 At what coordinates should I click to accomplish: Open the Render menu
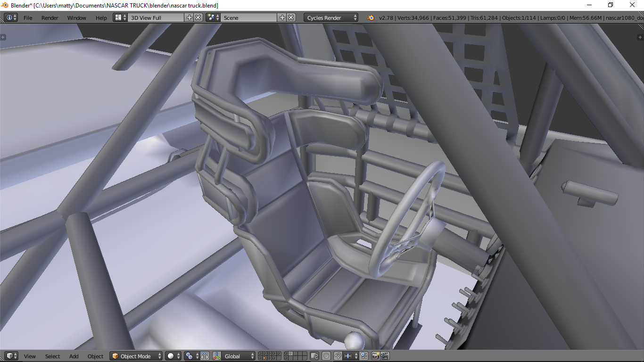50,17
